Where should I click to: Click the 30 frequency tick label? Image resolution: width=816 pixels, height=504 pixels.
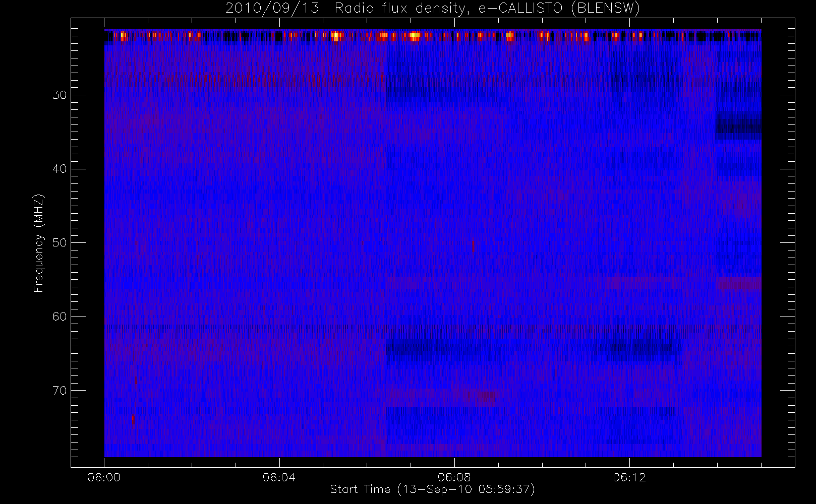(x=60, y=95)
